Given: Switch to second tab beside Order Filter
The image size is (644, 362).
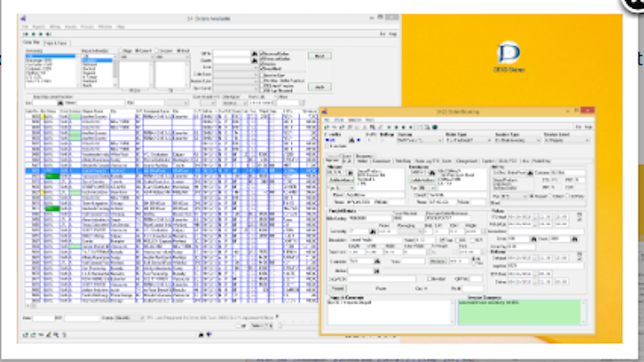Looking at the screenshot, I should coord(56,43).
